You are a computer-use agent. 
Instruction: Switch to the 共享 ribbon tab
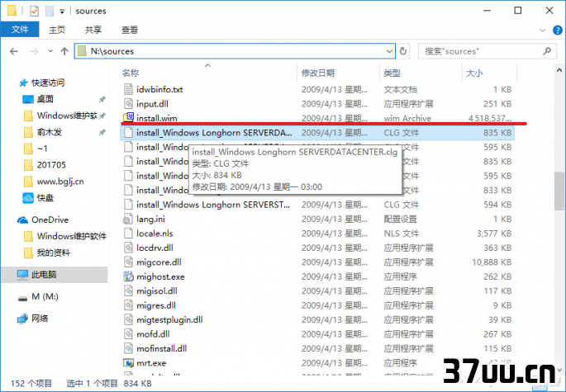coord(93,30)
